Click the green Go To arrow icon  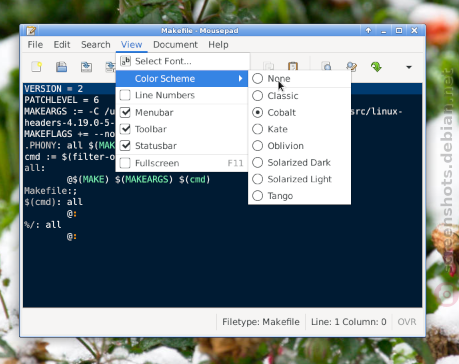coord(376,67)
